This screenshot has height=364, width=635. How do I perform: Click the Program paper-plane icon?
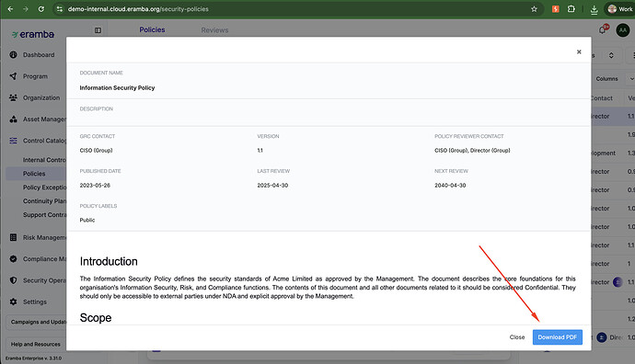click(14, 76)
